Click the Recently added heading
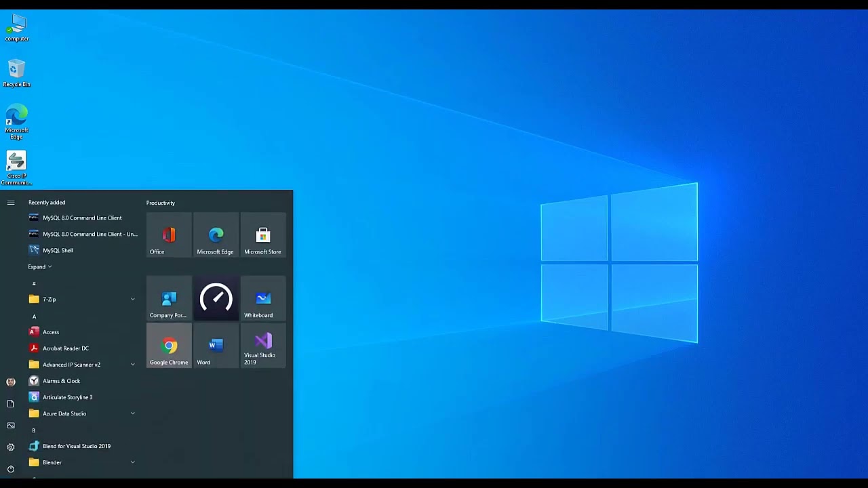The width and height of the screenshot is (868, 488). pos(47,203)
